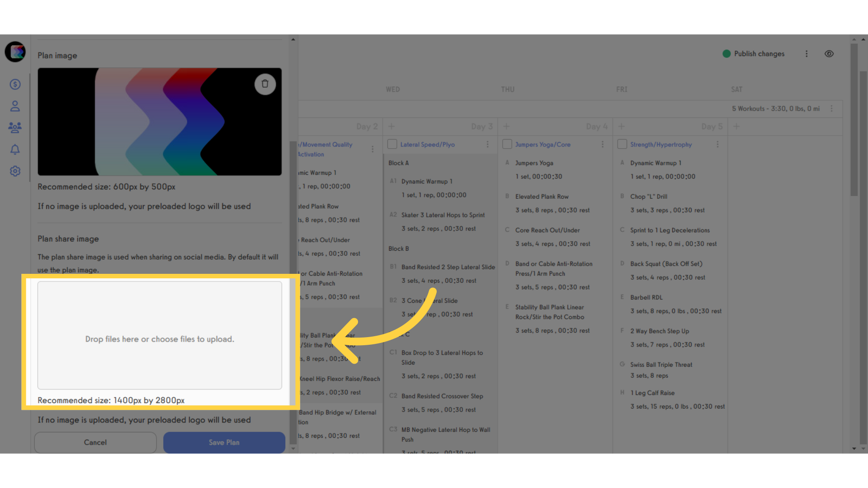Click the three-dot menu icon top right

pyautogui.click(x=807, y=53)
